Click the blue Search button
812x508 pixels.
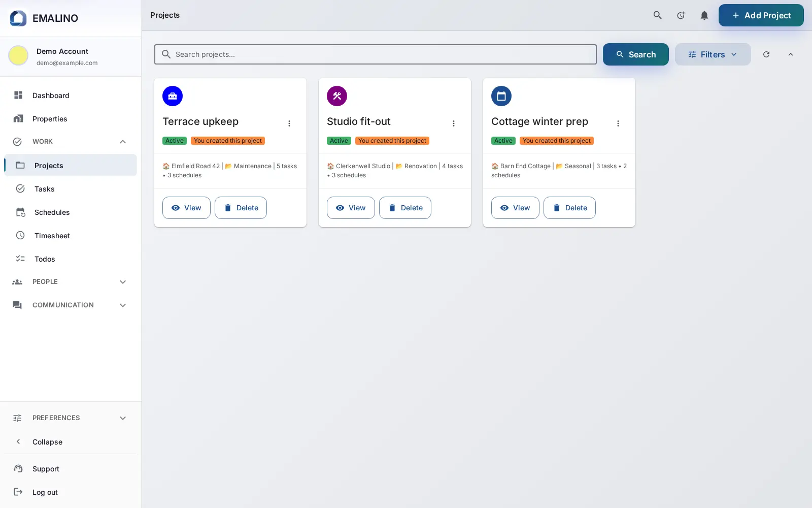(635, 54)
